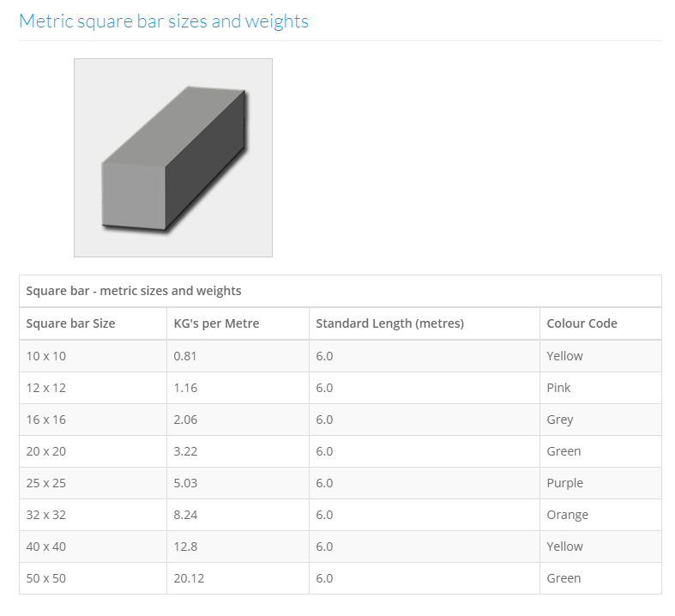Click the table title row text
Screen dimensions: 675x616
(134, 291)
